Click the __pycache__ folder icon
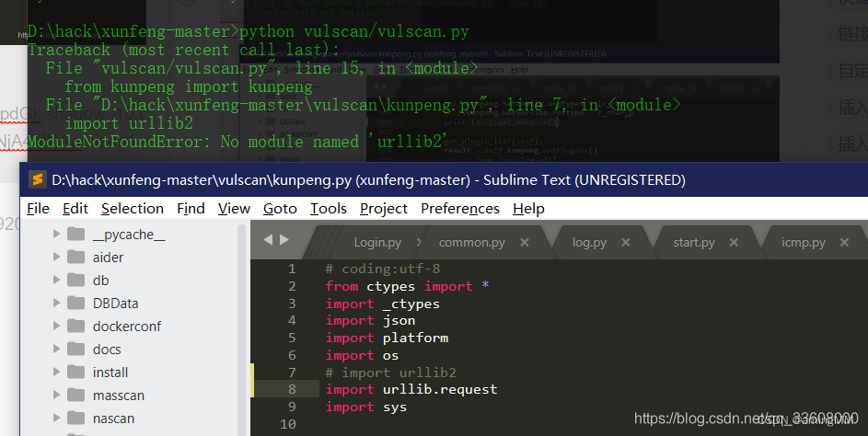Viewport: 868px width, 436px height. coord(75,234)
